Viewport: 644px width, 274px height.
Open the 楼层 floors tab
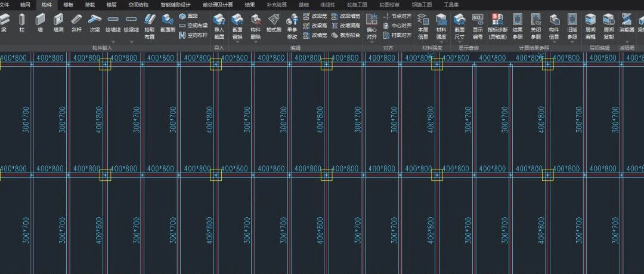point(112,5)
